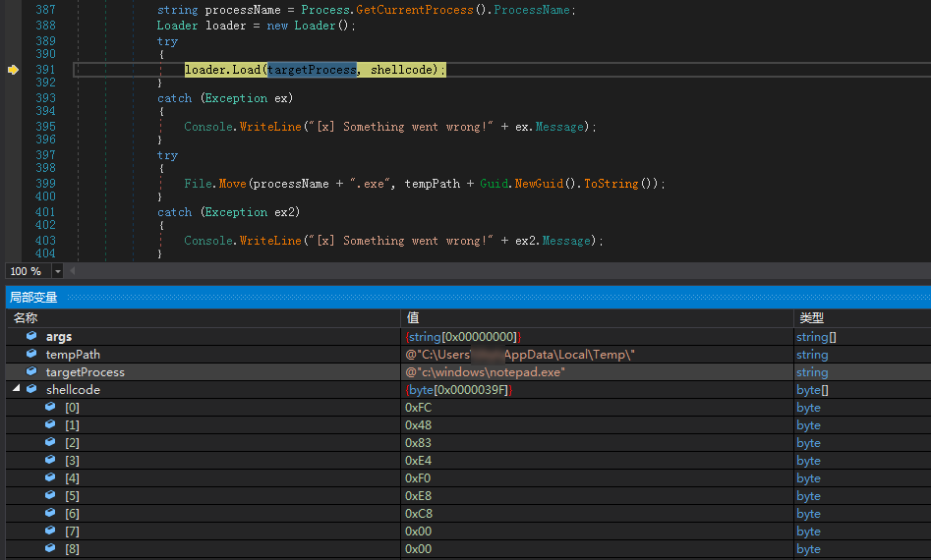The image size is (931, 560).
Task: Click the 值 column header
Action: [413, 318]
